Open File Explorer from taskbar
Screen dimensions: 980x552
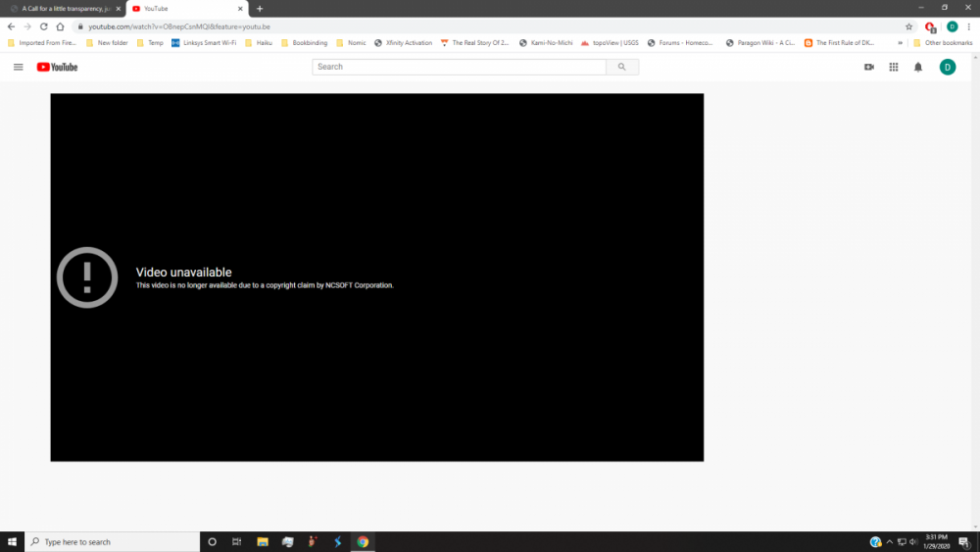[x=263, y=542]
